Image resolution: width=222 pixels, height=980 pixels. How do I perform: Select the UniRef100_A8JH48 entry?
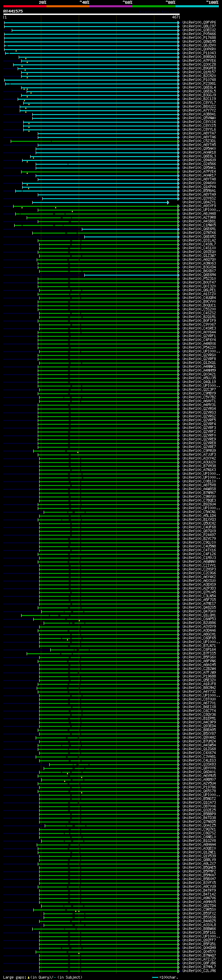199,214
